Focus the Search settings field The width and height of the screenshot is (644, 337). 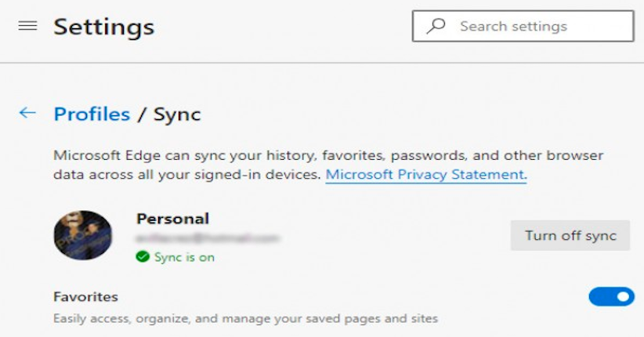(523, 26)
